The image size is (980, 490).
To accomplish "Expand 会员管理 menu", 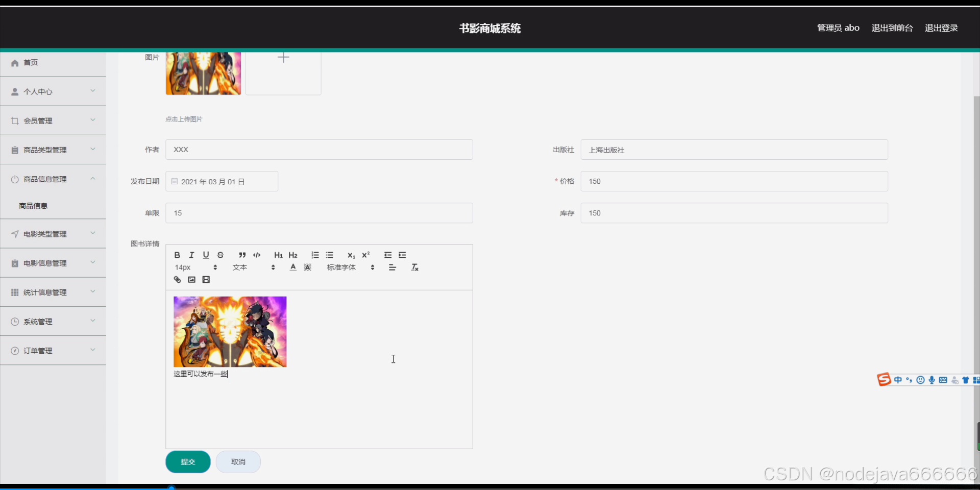I will [x=53, y=121].
